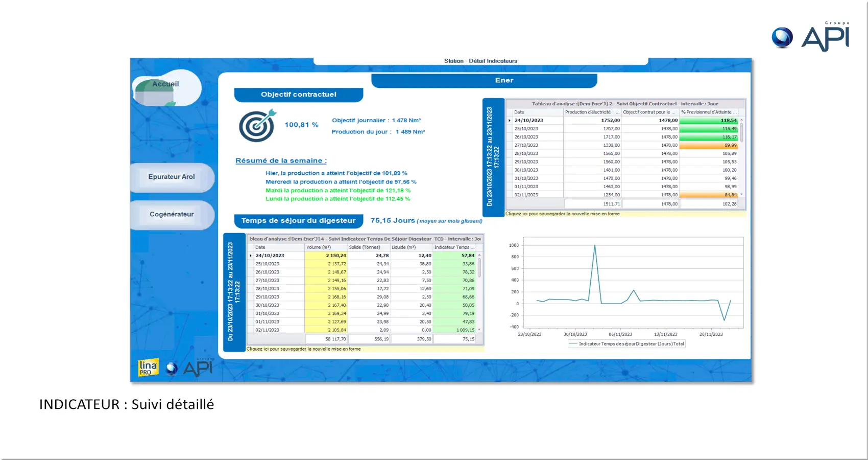Click the date range banner beside Objectif Contractuel table
This screenshot has height=460, width=868.
pyautogui.click(x=493, y=157)
